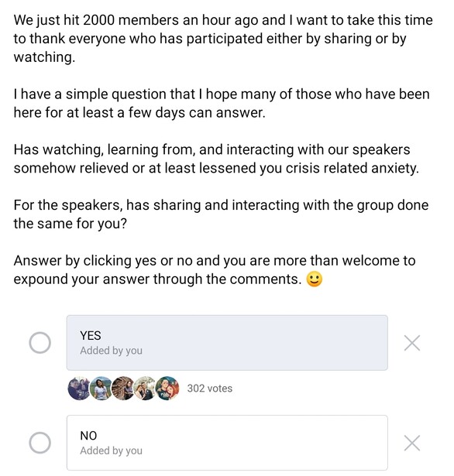Viewport: 454px width, 476px height.
Task: Open the fourth voter avatar showing a couple
Action: point(145,389)
